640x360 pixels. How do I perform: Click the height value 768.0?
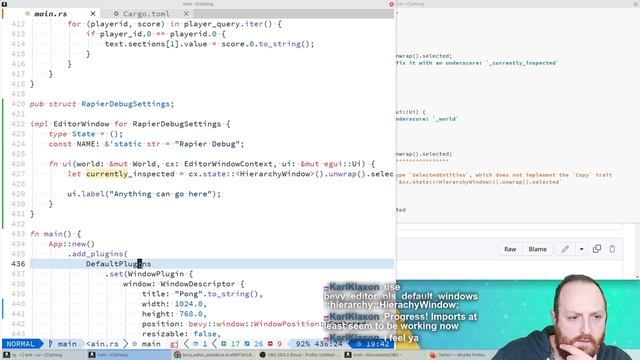tap(191, 314)
